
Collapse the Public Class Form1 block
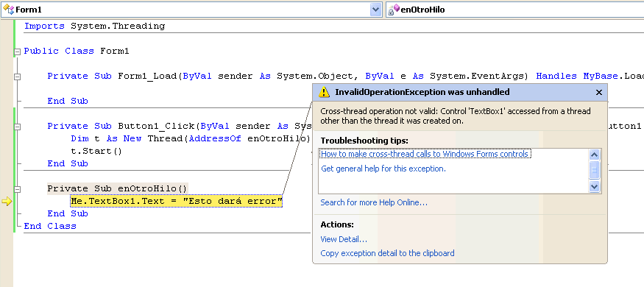tap(17, 52)
